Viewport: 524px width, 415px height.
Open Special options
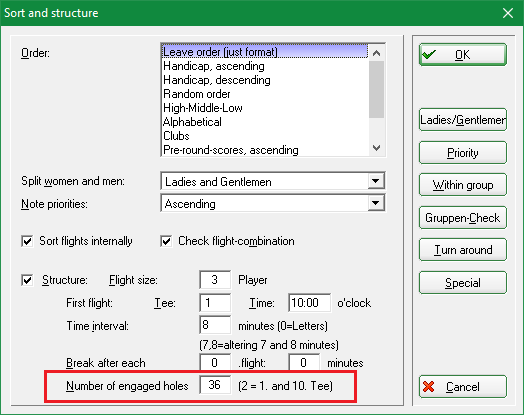click(463, 283)
